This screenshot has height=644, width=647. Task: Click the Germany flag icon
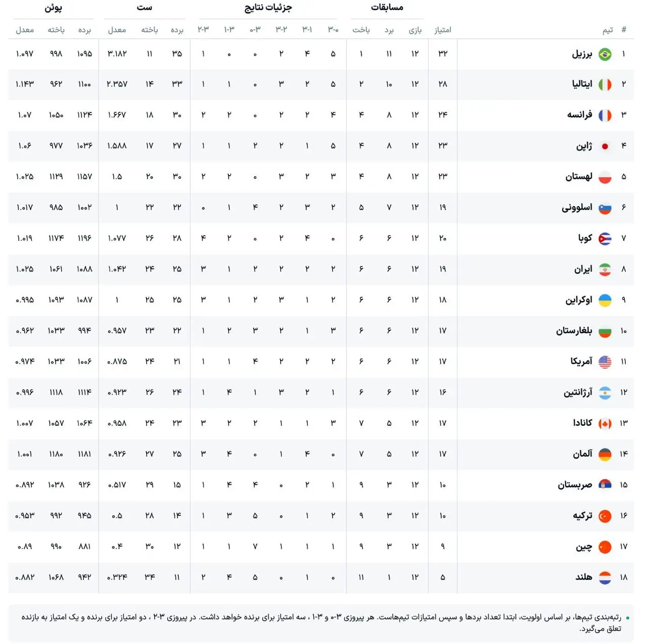point(605,455)
